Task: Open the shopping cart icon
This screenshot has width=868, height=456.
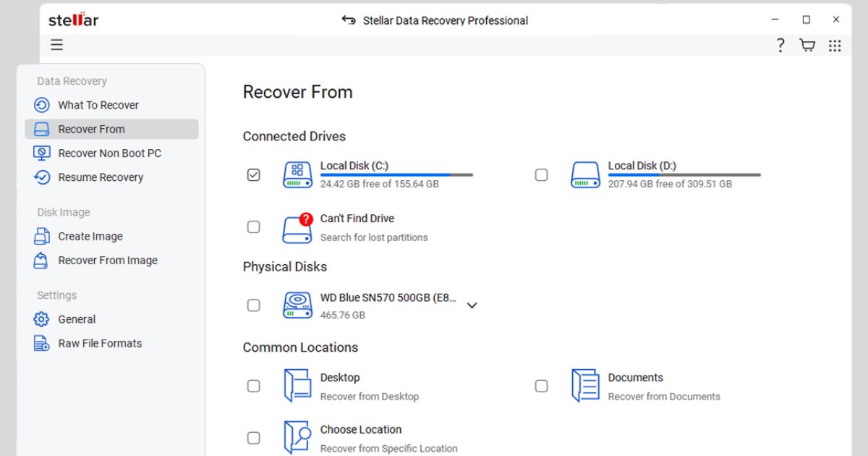Action: click(x=807, y=46)
